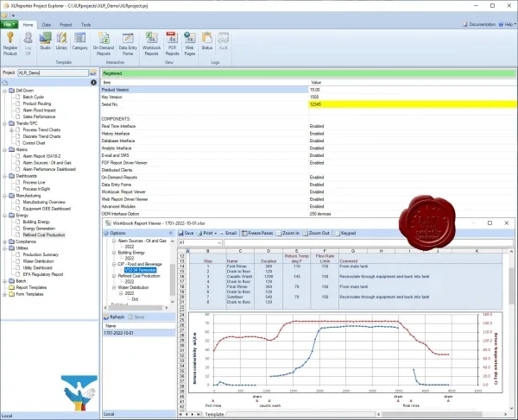This screenshot has width=518, height=420.
Task: Expand the Batch folder
Action: click(5, 281)
